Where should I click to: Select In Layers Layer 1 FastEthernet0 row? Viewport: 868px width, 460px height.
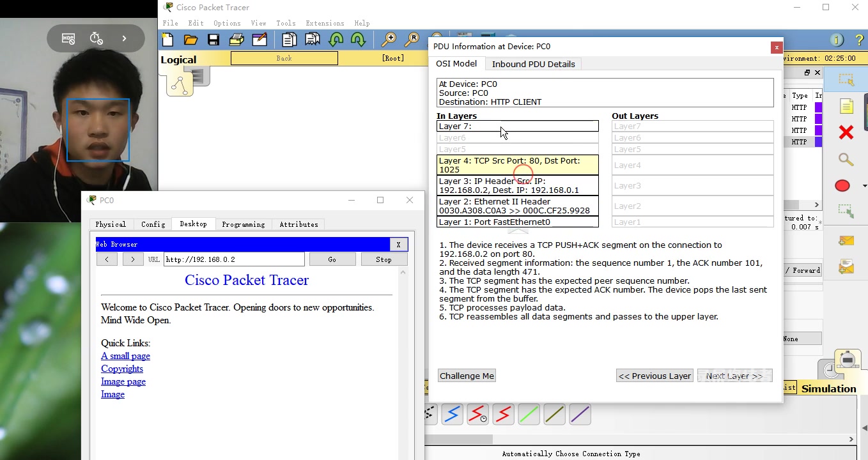point(518,222)
